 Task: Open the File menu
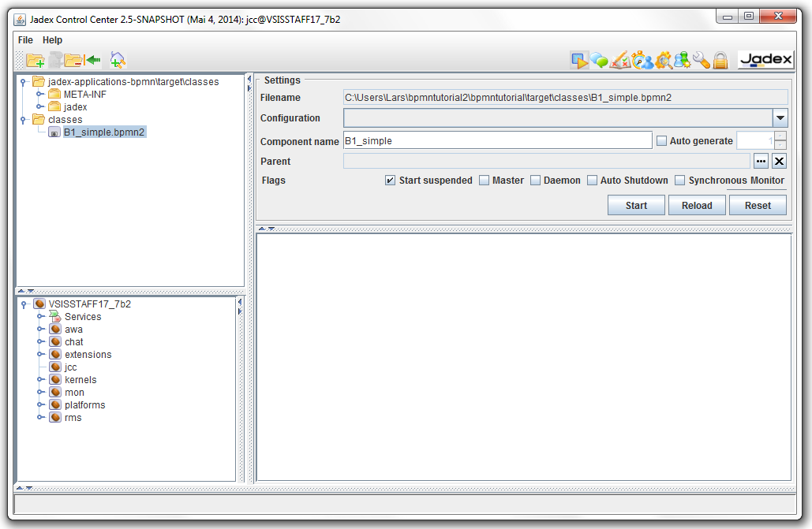pyautogui.click(x=25, y=40)
